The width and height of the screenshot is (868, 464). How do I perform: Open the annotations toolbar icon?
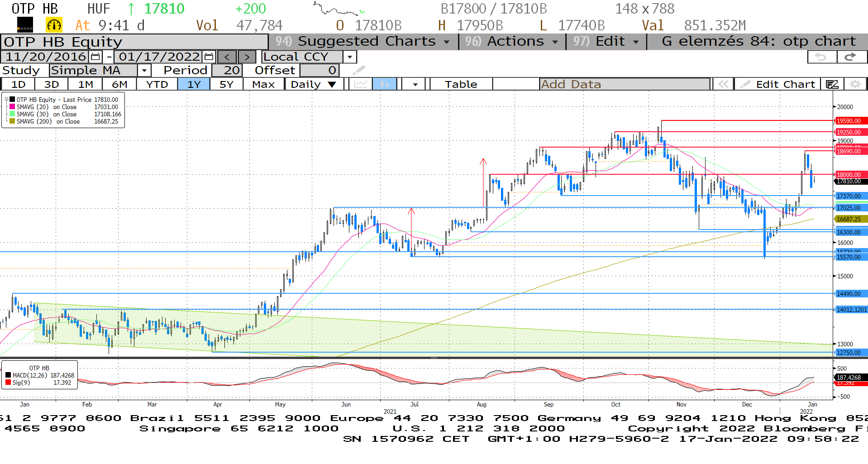tap(832, 84)
